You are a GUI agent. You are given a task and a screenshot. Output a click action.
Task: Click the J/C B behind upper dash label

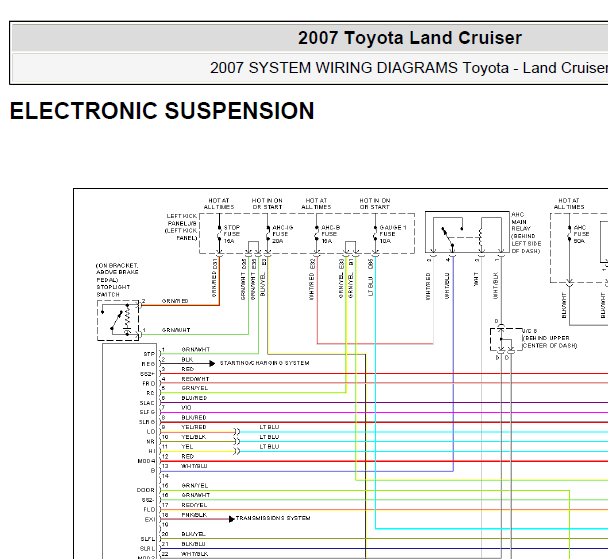(549, 338)
